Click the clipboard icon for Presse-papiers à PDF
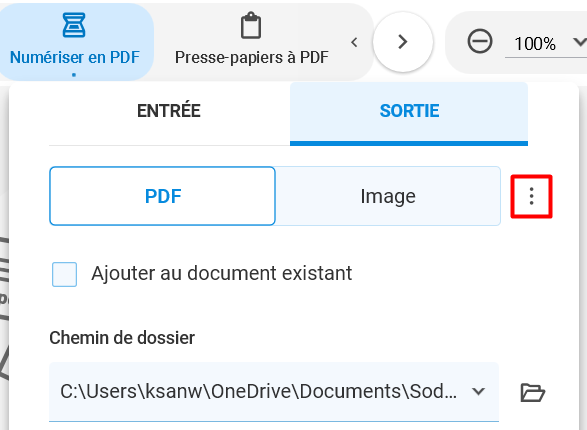587x430 pixels. (251, 25)
